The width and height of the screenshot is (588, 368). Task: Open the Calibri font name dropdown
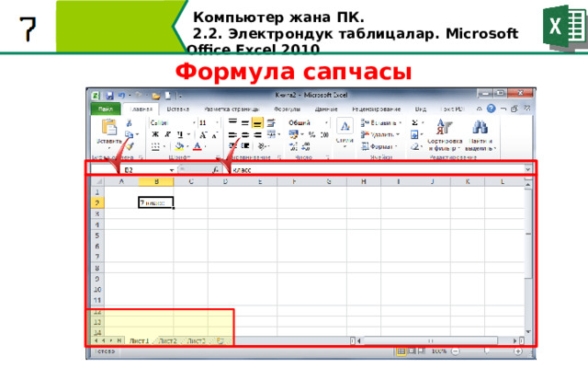click(194, 122)
